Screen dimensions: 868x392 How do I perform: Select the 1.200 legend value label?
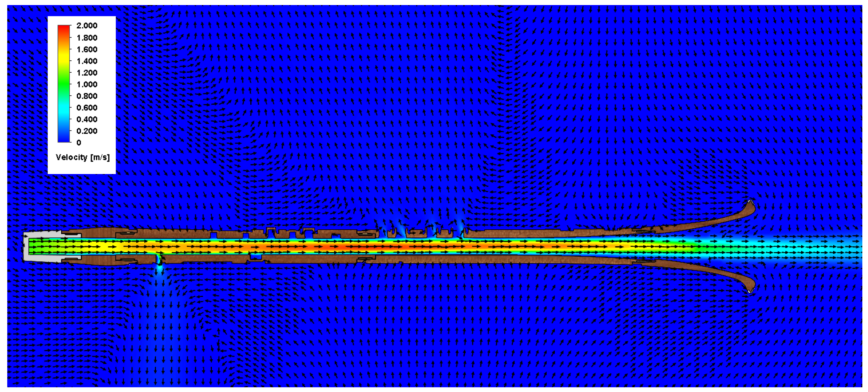coord(86,73)
